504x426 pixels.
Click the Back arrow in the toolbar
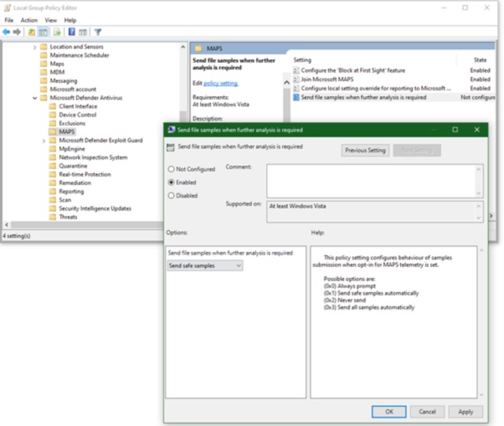6,31
